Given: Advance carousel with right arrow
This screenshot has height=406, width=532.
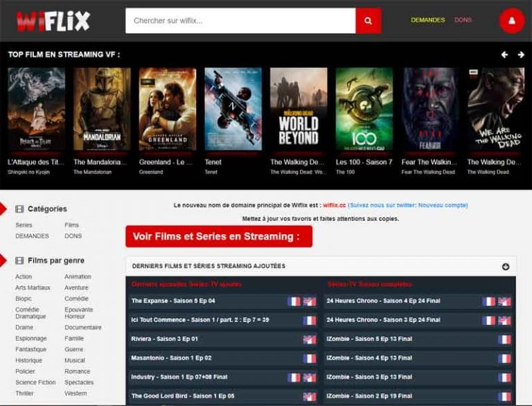Looking at the screenshot, I should 521,55.
